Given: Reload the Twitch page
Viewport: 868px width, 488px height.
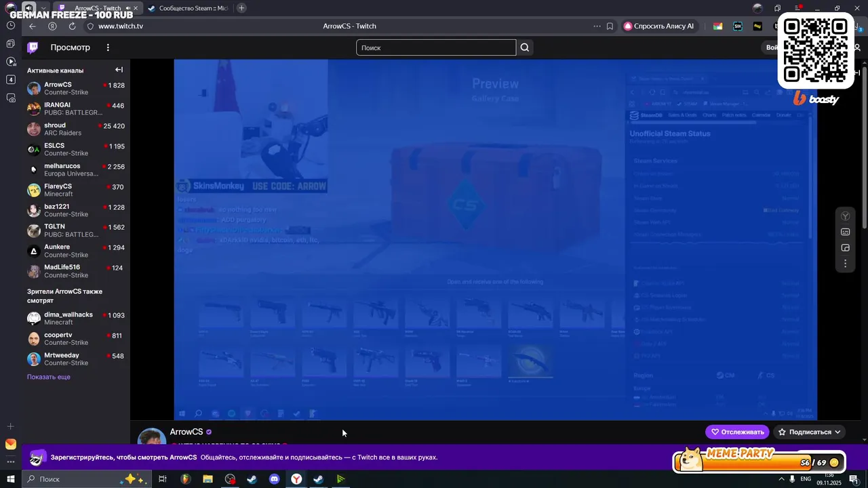Looking at the screenshot, I should (x=72, y=26).
